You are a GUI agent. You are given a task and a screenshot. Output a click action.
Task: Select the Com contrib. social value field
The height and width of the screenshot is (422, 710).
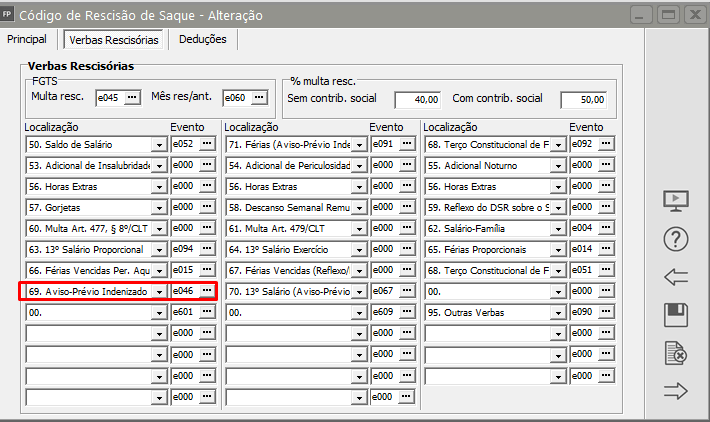pos(583,99)
